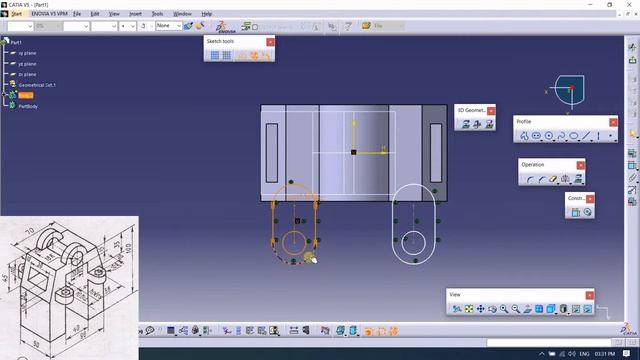Activate the Pan tool in View toolbar
Viewport: 640px width, 360px height.
(x=480, y=309)
